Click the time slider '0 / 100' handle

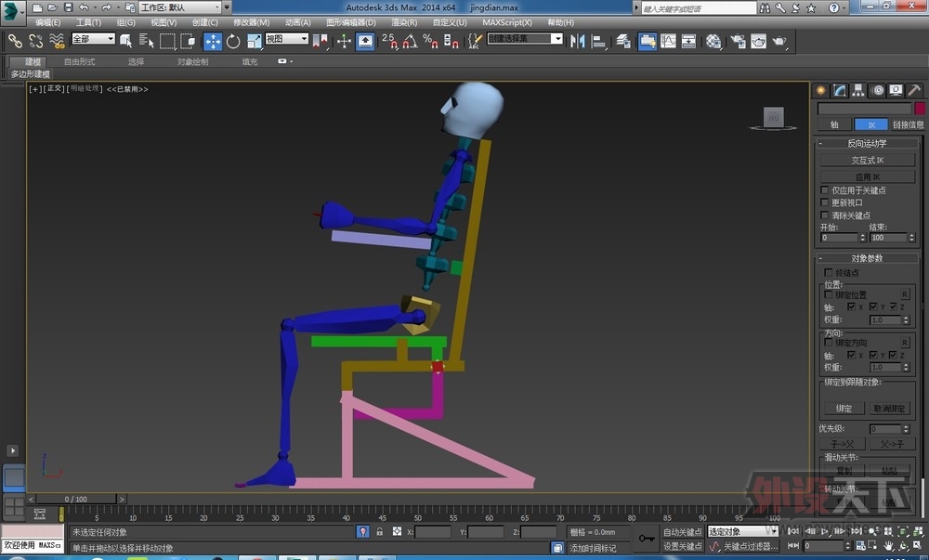76,499
